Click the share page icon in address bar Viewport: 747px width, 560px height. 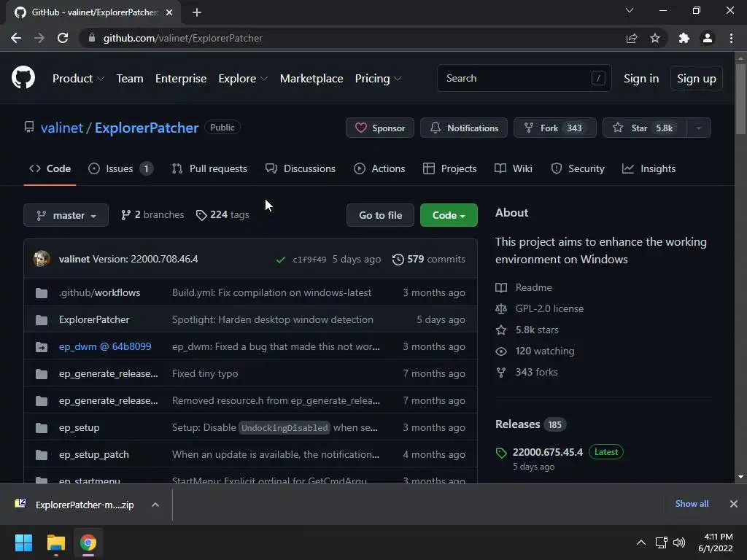pos(632,38)
